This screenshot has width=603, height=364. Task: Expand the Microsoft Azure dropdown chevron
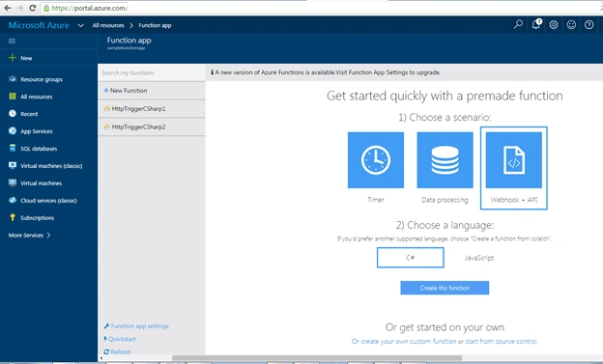[81, 25]
